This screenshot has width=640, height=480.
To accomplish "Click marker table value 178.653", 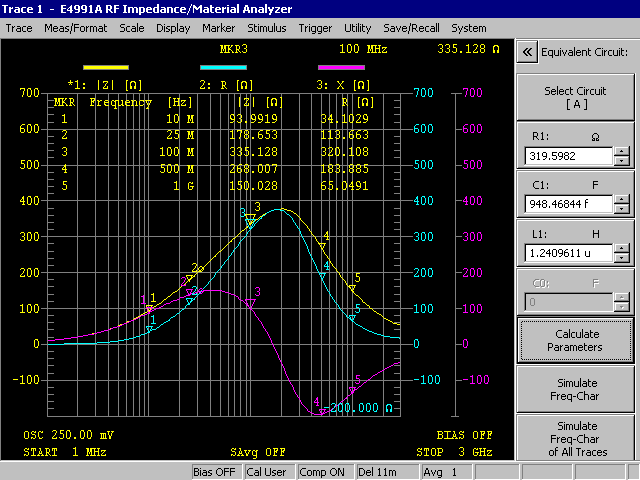I will point(253,135).
